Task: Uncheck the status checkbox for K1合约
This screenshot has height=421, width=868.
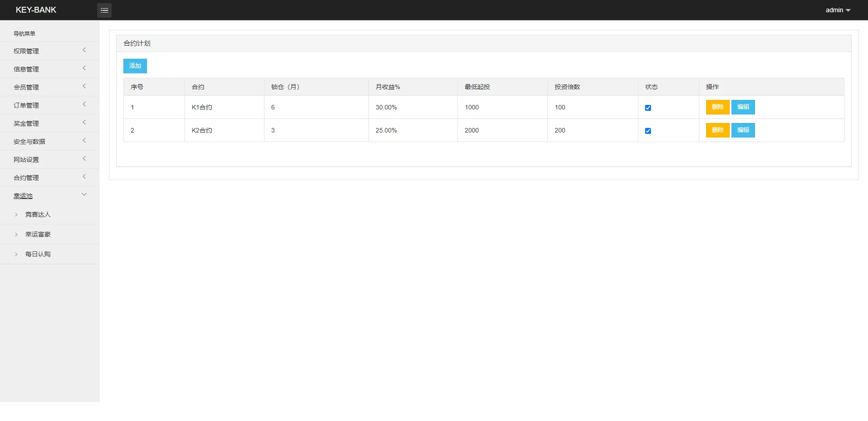Action: click(648, 108)
